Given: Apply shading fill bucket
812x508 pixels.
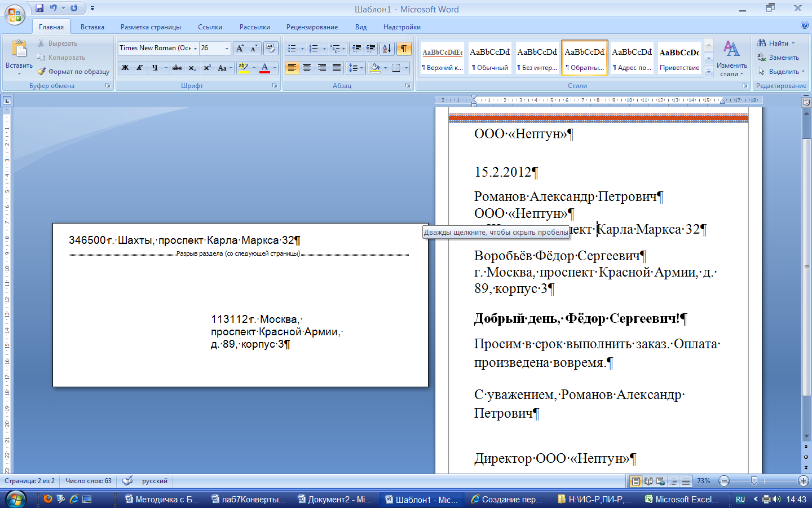Looking at the screenshot, I should click(x=376, y=68).
